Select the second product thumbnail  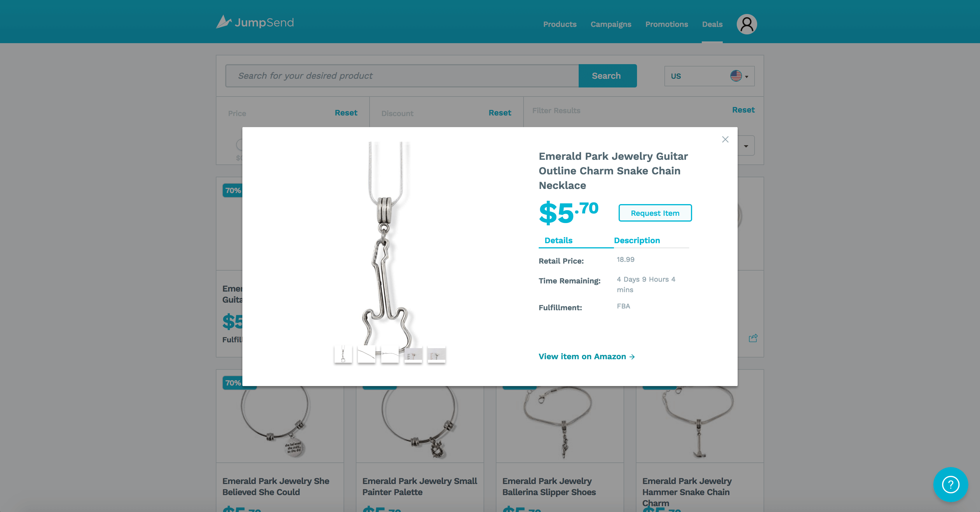coord(366,355)
